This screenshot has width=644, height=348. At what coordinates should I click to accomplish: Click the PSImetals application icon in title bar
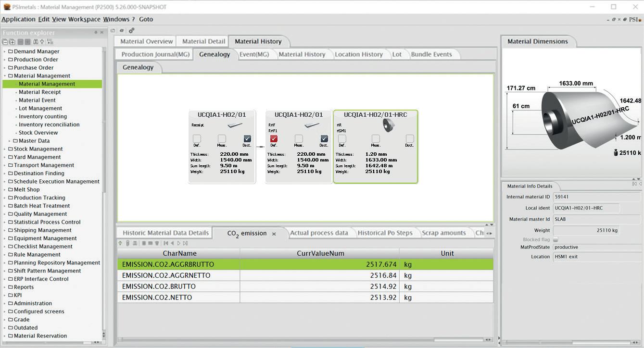coord(7,7)
